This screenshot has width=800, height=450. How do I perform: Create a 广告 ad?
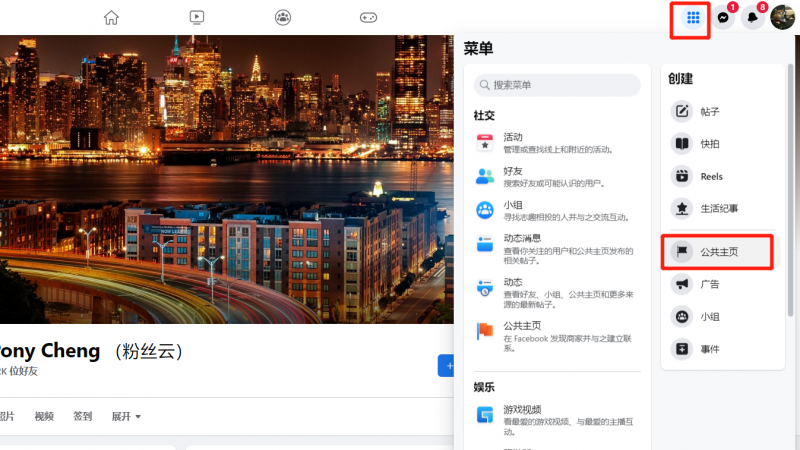click(722, 284)
